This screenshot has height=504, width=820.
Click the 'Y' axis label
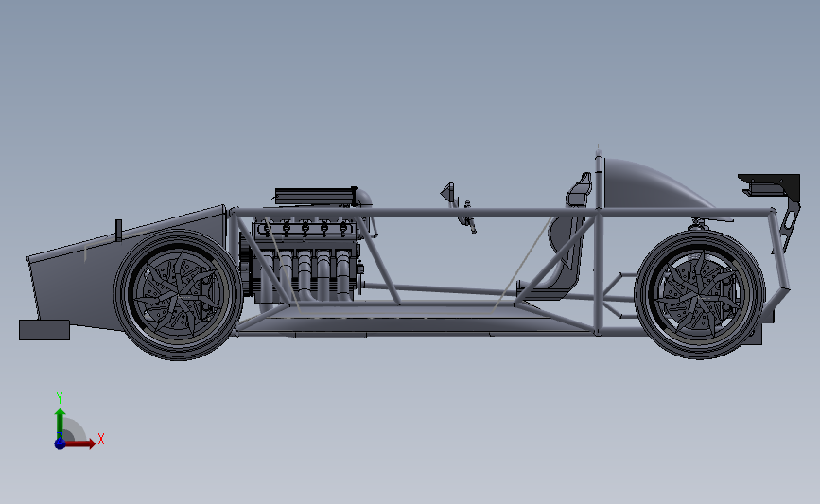60,398
